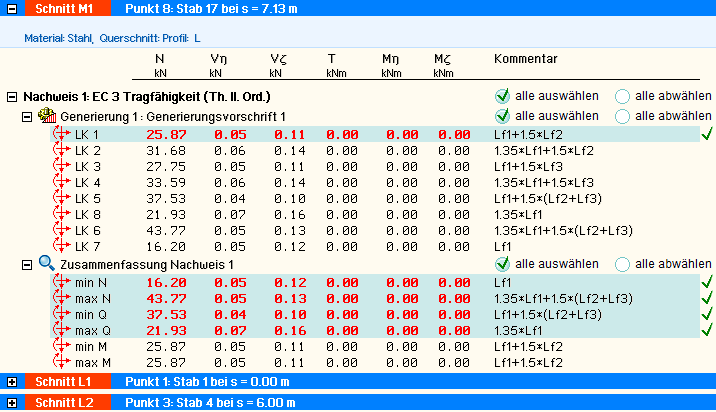Toggle the checkmark on the min Q row
The width and height of the screenshot is (716, 412).
[707, 314]
